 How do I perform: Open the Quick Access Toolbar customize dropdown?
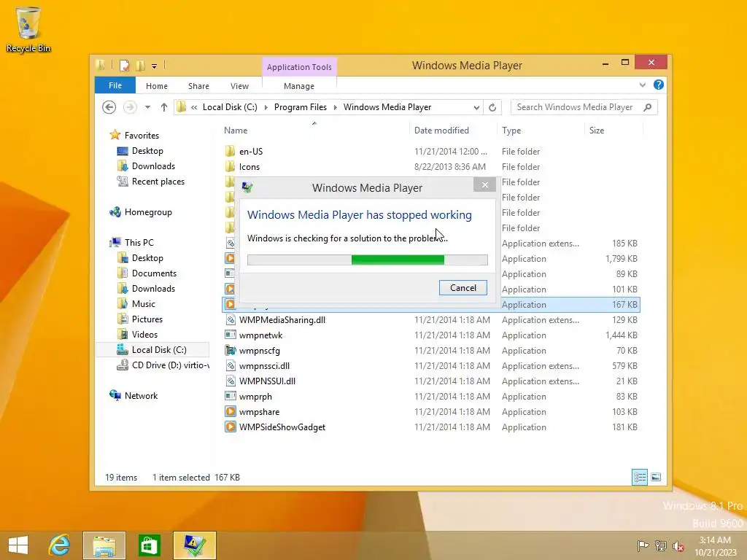(x=155, y=66)
